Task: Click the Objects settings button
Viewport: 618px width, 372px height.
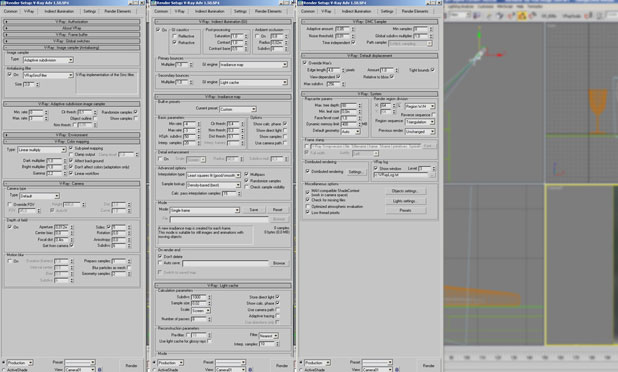Action: (x=405, y=191)
